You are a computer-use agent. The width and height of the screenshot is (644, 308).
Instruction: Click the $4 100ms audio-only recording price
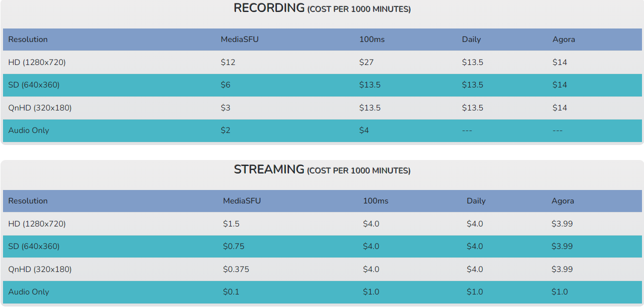(364, 130)
